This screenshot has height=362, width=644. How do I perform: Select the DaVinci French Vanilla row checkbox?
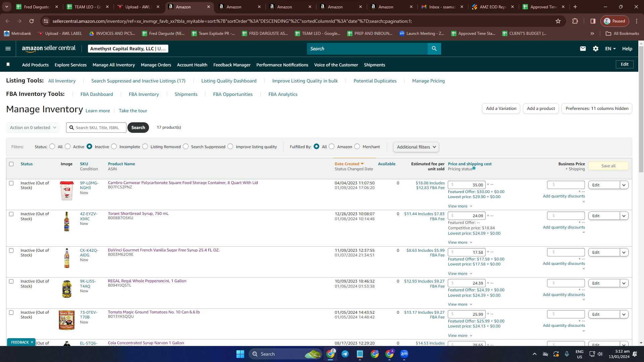coord(11,251)
